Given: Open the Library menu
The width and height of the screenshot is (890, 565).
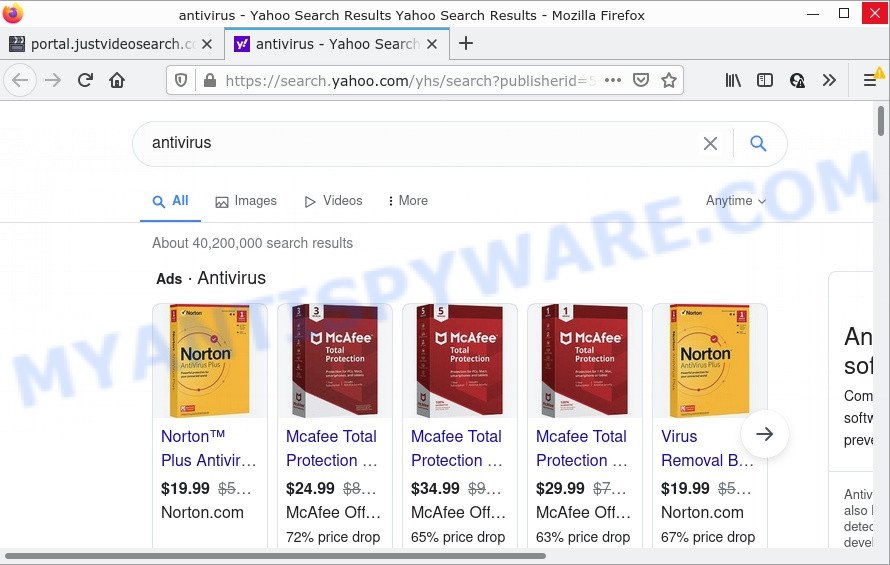Looking at the screenshot, I should 733,81.
